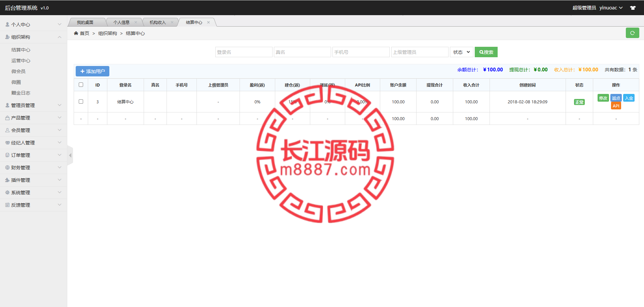This screenshot has height=307, width=644.
Task: Close the 机构收入 tab
Action: pos(172,22)
